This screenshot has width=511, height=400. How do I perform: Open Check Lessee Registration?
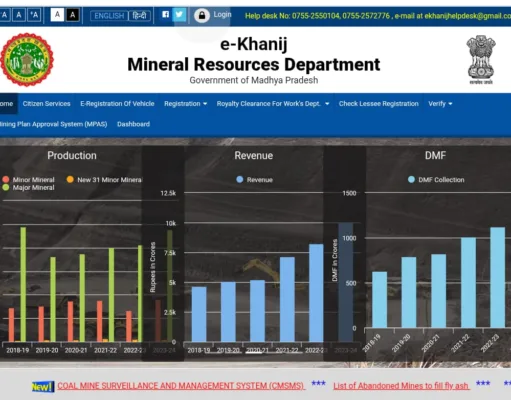point(378,104)
